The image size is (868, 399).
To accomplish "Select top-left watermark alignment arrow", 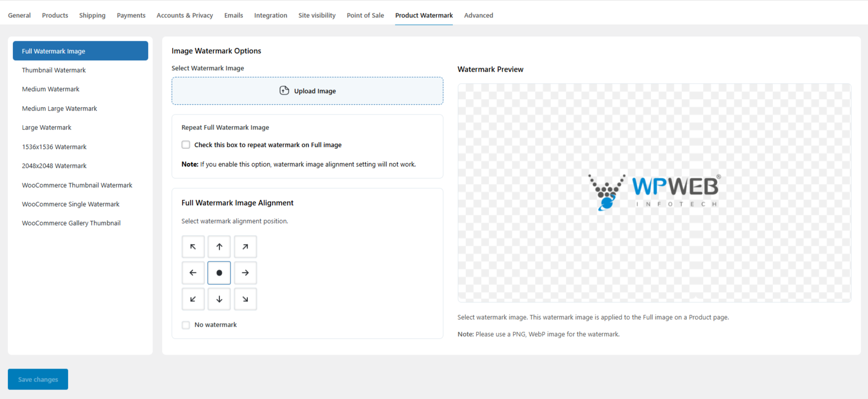I will [193, 247].
